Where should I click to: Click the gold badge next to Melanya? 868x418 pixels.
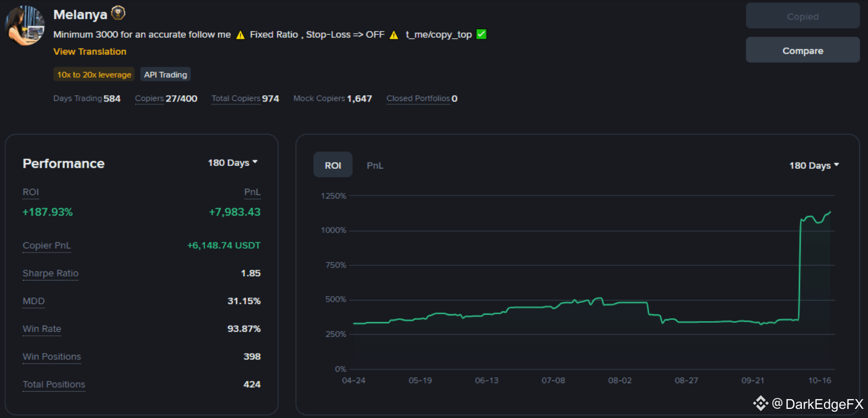118,13
